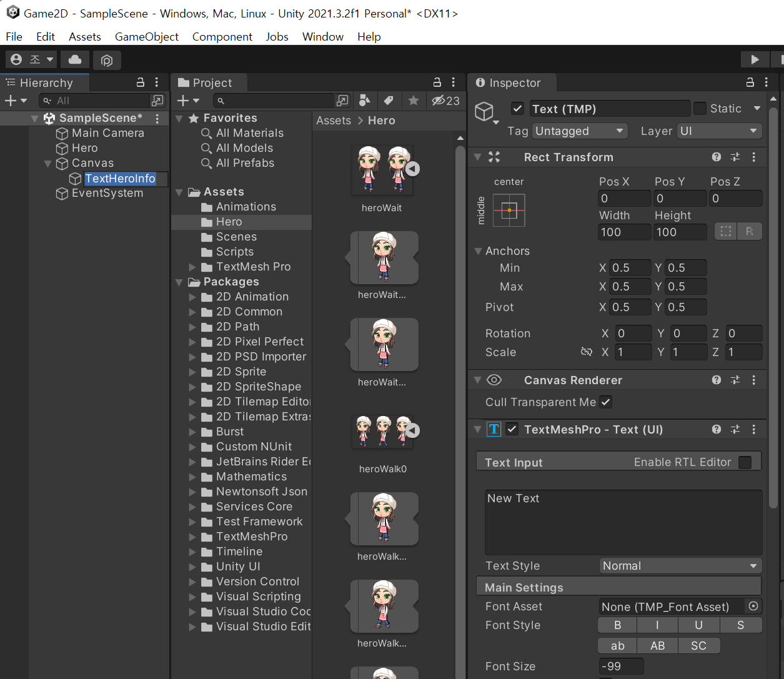Open the File menu

14,37
